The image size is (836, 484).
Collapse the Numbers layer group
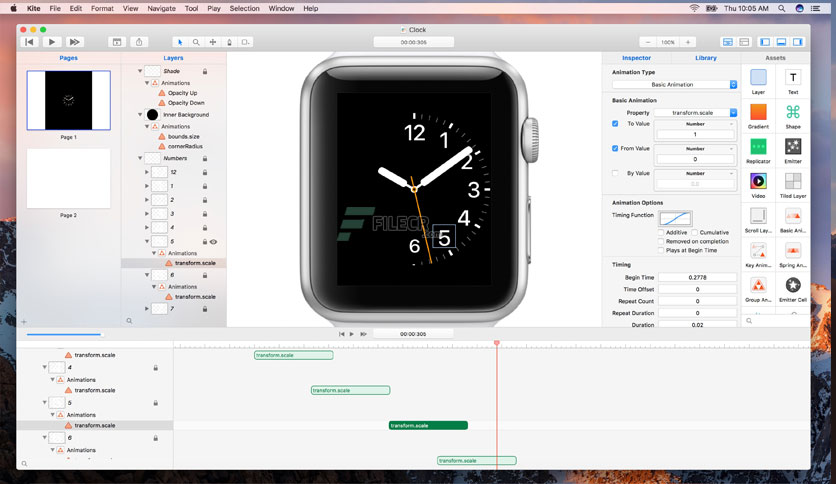[140, 158]
